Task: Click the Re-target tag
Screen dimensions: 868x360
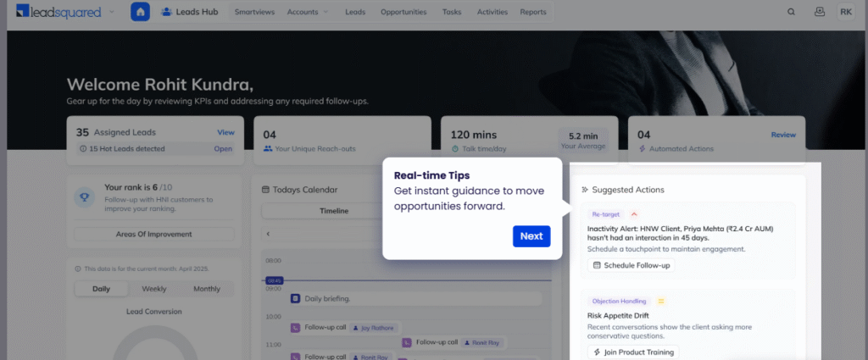Action: (606, 214)
